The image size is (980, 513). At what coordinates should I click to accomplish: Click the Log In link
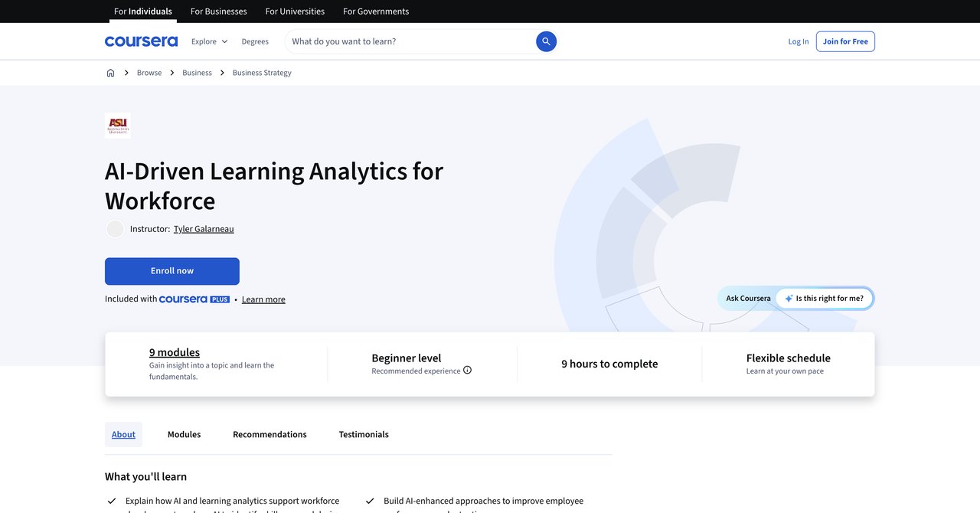pos(799,41)
